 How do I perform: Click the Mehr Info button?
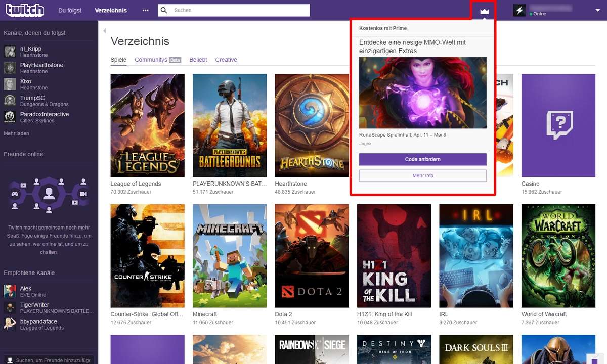point(423,176)
